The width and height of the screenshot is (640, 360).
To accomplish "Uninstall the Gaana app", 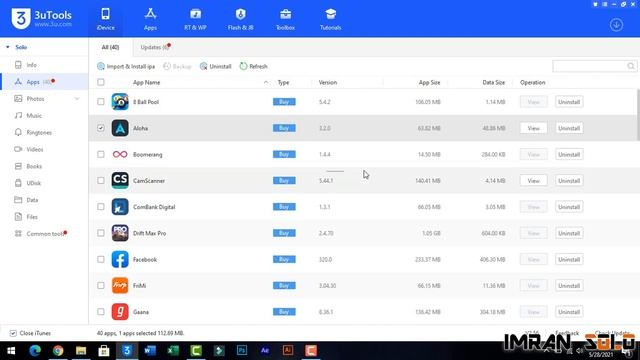I will click(x=569, y=312).
